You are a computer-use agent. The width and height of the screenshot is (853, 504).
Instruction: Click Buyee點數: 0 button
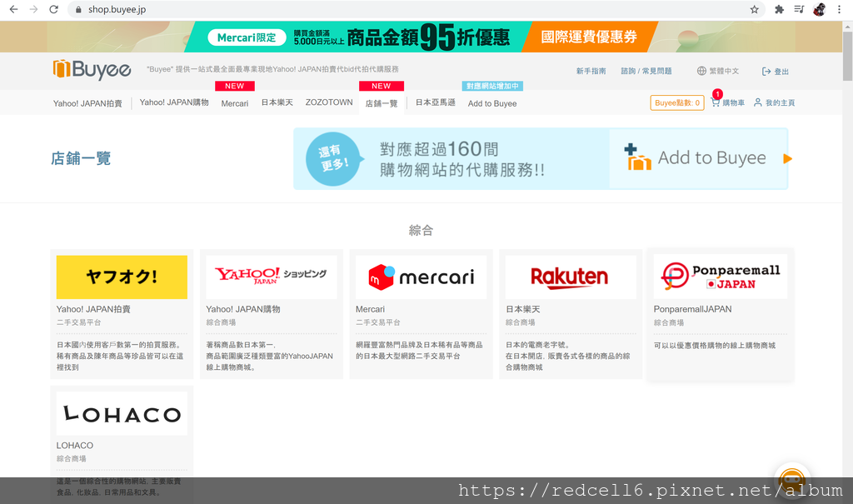tap(677, 102)
